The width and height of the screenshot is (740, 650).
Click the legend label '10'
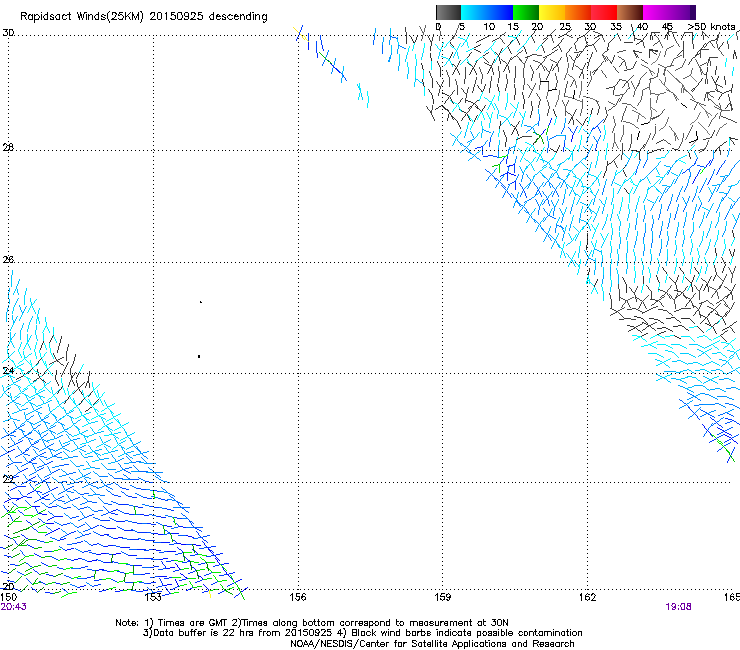[x=489, y=27]
